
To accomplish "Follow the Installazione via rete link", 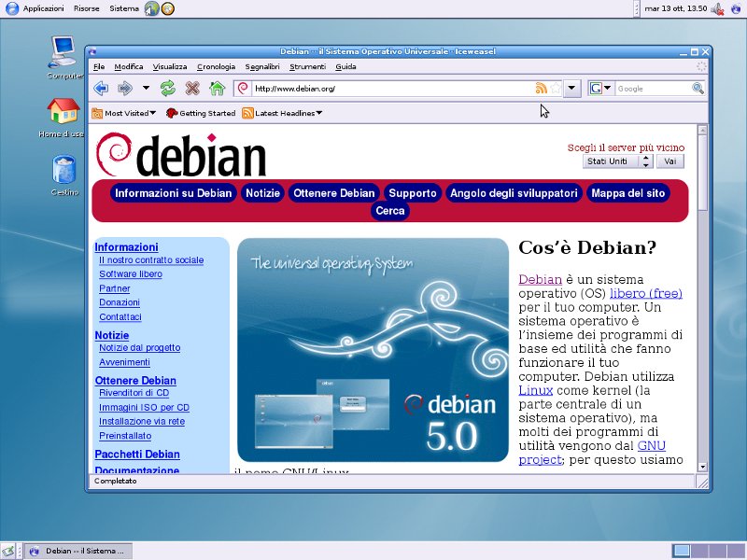I will point(142,422).
